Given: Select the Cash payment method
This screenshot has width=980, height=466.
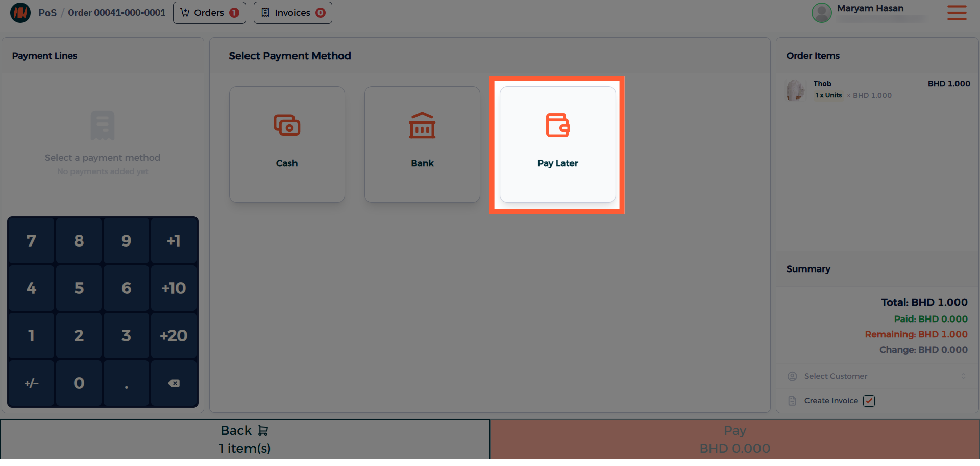Looking at the screenshot, I should (287, 144).
